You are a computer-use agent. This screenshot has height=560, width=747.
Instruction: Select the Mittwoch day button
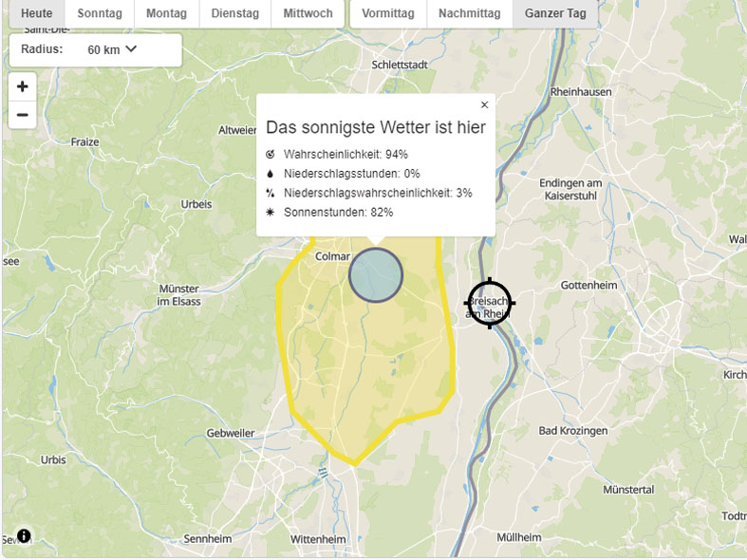308,14
